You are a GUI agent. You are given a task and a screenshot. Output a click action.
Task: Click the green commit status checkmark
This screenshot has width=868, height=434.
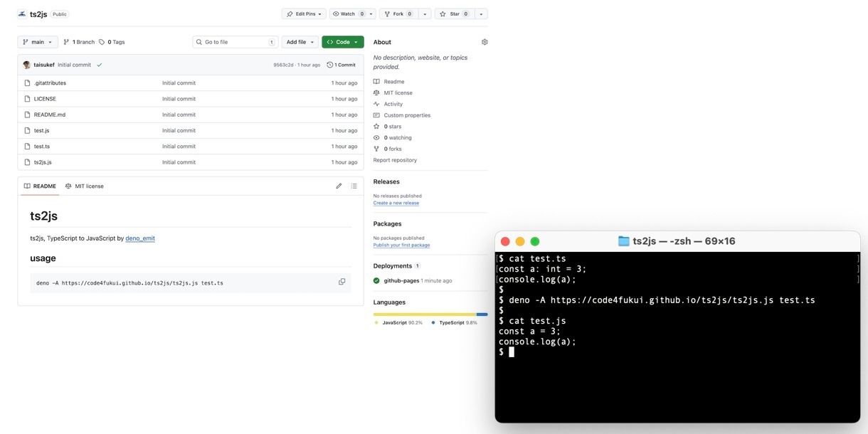coord(100,65)
